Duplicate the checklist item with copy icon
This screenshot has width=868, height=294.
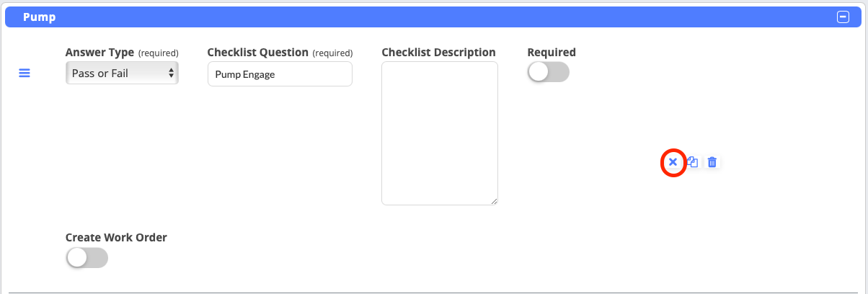click(692, 162)
